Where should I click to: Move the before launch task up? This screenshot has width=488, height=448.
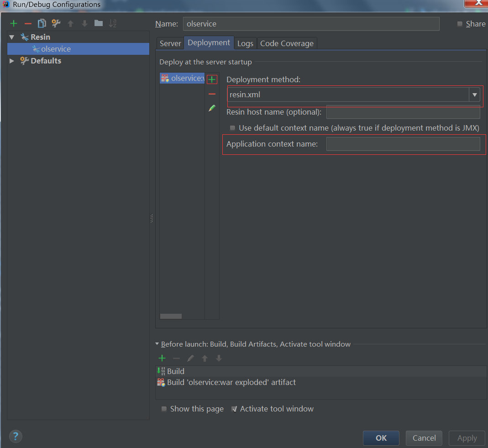click(x=205, y=358)
